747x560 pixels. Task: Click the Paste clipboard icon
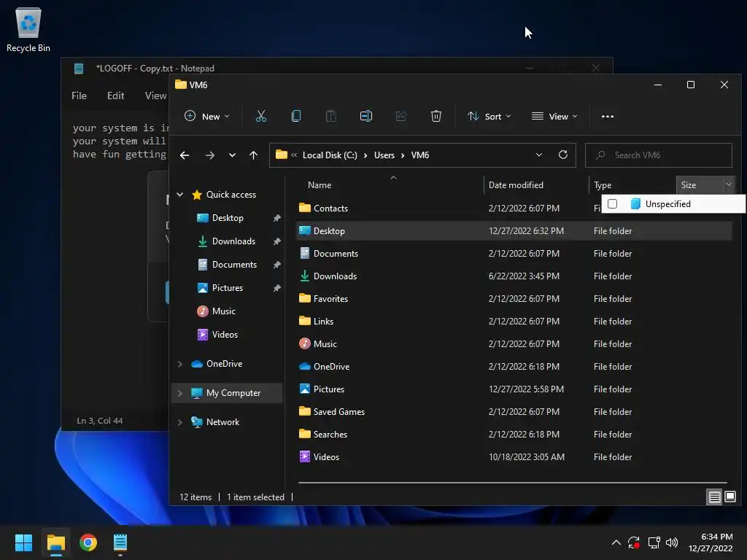point(330,116)
